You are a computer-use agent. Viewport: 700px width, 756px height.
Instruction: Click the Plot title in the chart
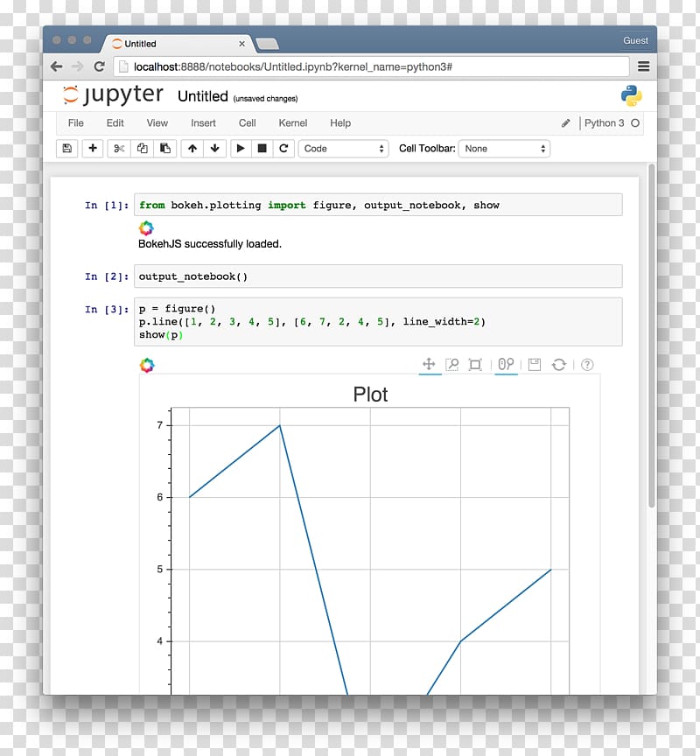(370, 395)
